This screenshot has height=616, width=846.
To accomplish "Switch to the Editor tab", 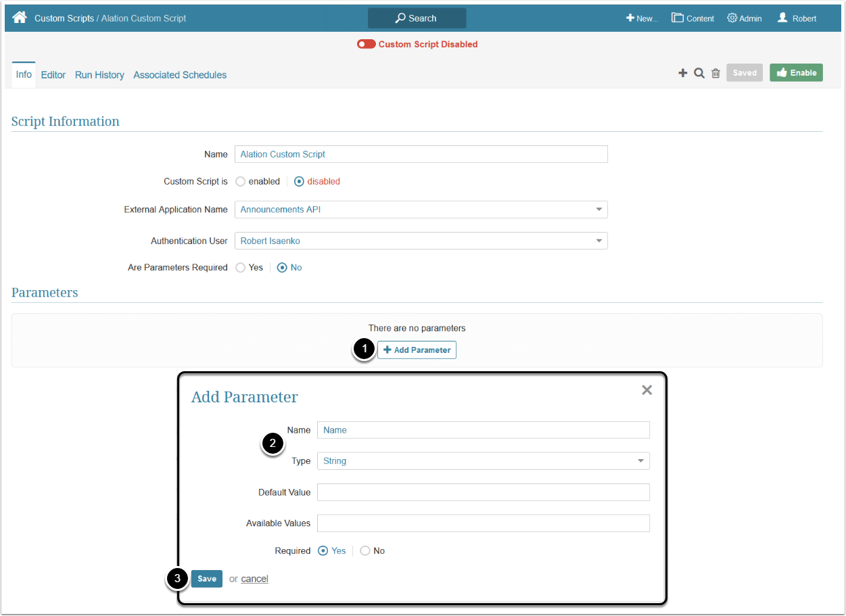I will [53, 75].
